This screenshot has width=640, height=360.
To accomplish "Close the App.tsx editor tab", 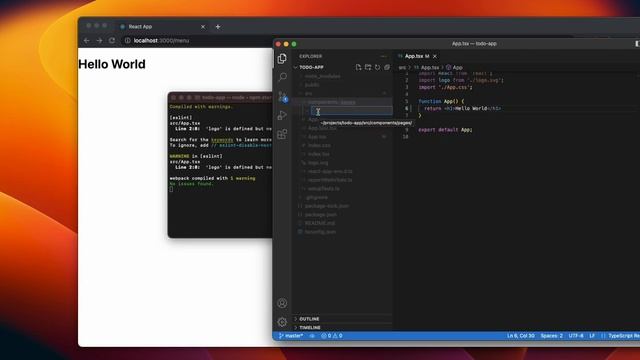I will (435, 56).
